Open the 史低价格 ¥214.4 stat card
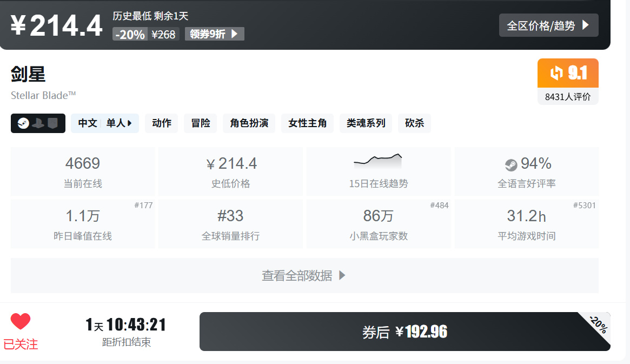630x364 pixels. click(x=230, y=171)
